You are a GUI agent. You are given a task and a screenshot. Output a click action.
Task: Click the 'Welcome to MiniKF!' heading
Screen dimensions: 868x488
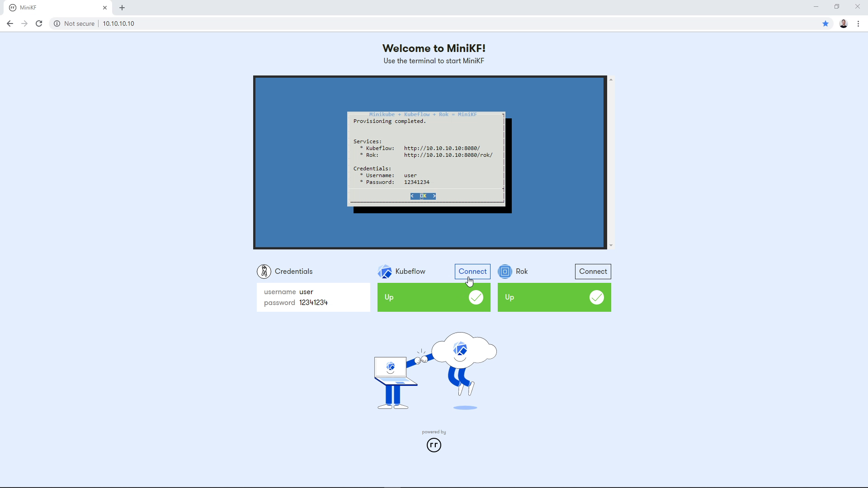(434, 48)
